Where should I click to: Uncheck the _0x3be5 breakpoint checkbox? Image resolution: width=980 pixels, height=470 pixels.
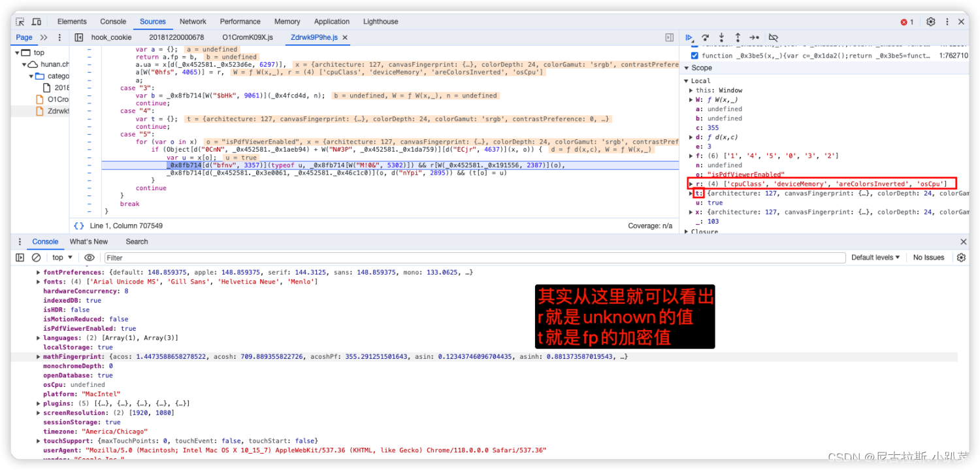[695, 55]
